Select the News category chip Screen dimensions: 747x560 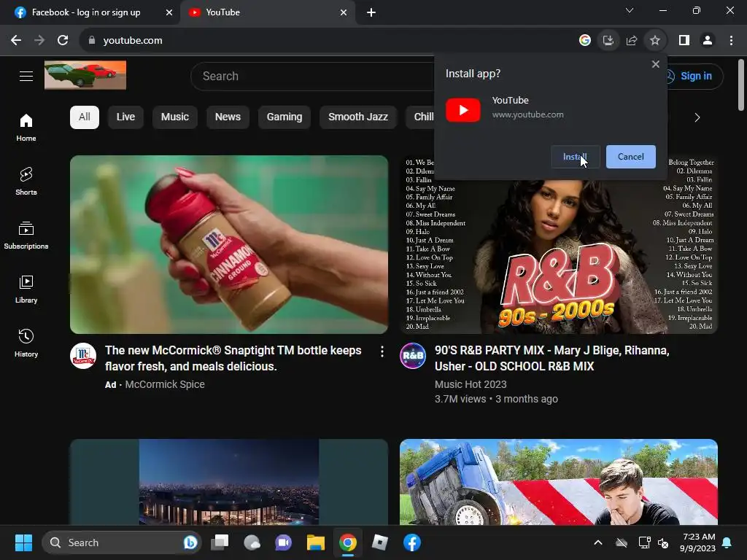click(x=228, y=117)
